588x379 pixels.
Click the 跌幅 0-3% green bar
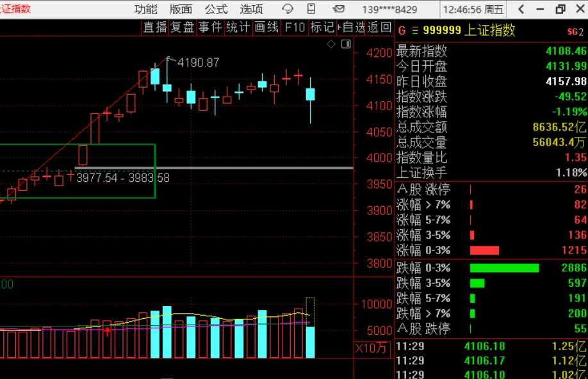point(504,268)
